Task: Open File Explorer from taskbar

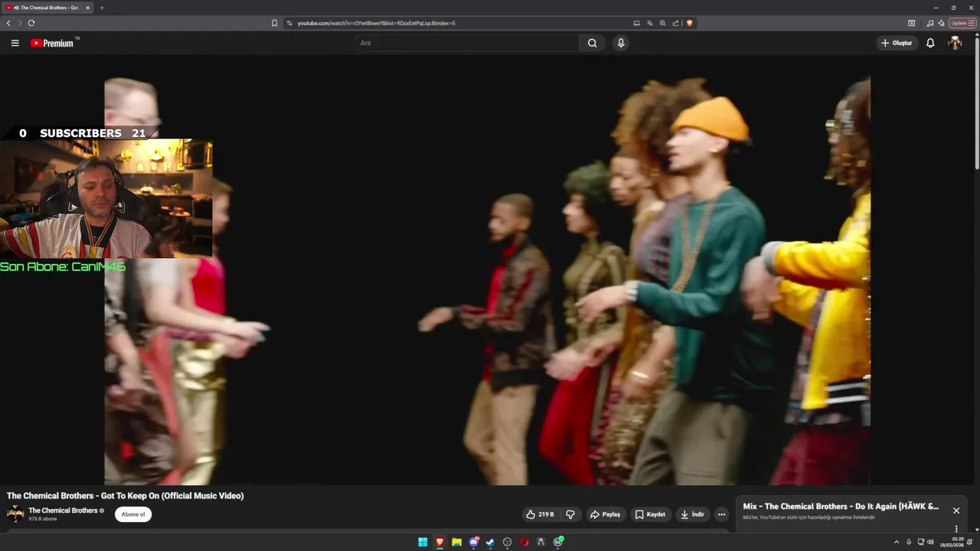Action: tap(456, 542)
